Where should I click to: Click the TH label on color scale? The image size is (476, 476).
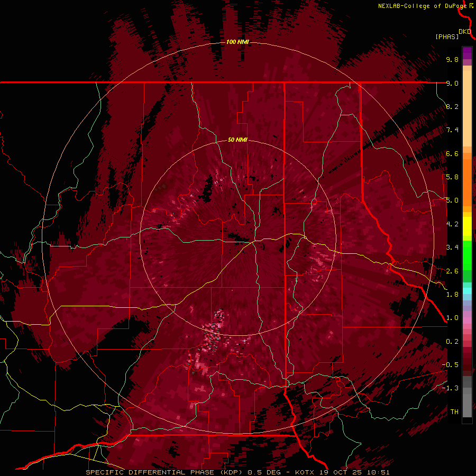tap(454, 412)
